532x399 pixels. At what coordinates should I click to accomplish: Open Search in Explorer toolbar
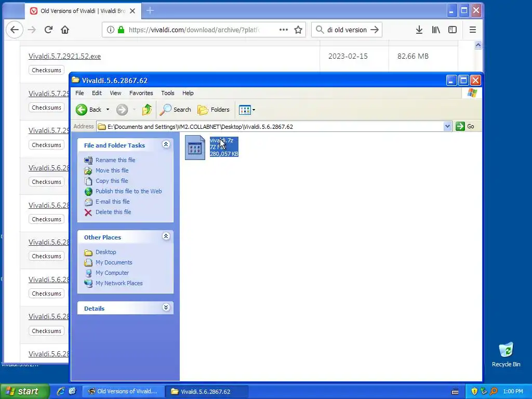click(x=175, y=110)
